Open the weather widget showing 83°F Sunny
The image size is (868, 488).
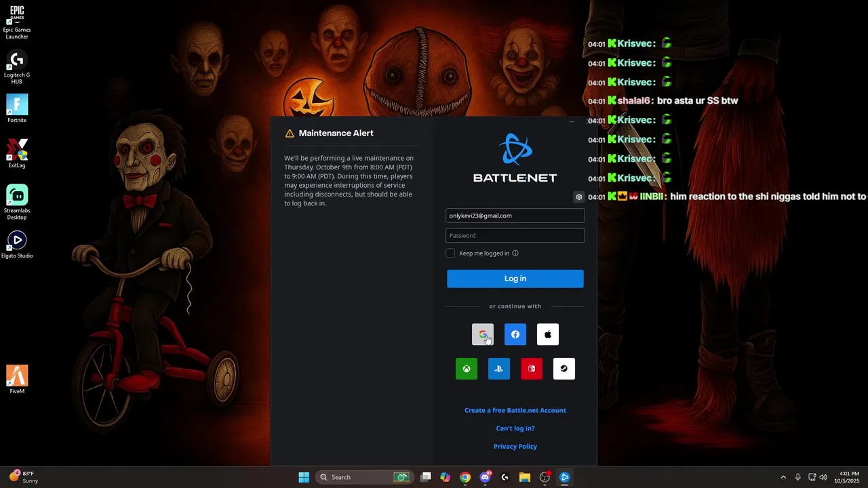coord(23,477)
